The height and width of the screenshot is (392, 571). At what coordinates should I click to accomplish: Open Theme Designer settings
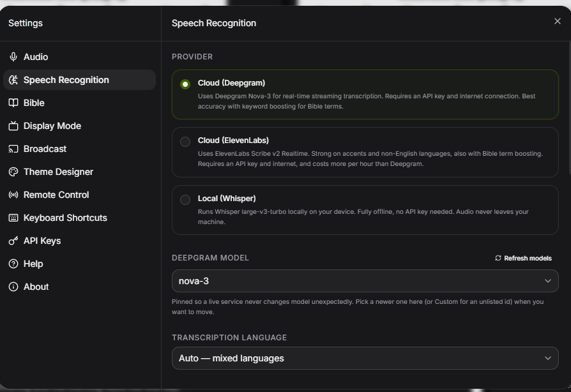79,172
